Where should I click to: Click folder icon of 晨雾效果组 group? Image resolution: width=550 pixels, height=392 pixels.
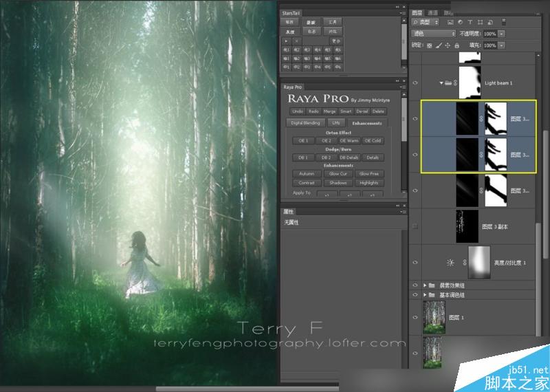(x=432, y=285)
